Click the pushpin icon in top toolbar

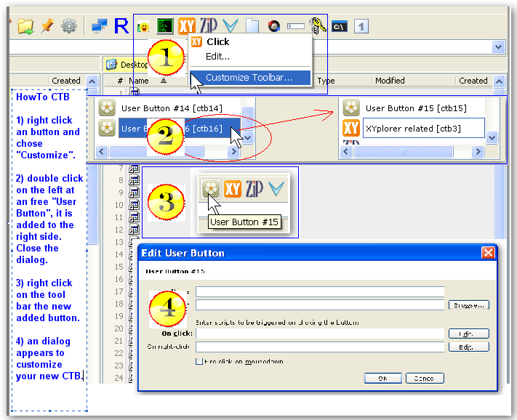click(47, 26)
